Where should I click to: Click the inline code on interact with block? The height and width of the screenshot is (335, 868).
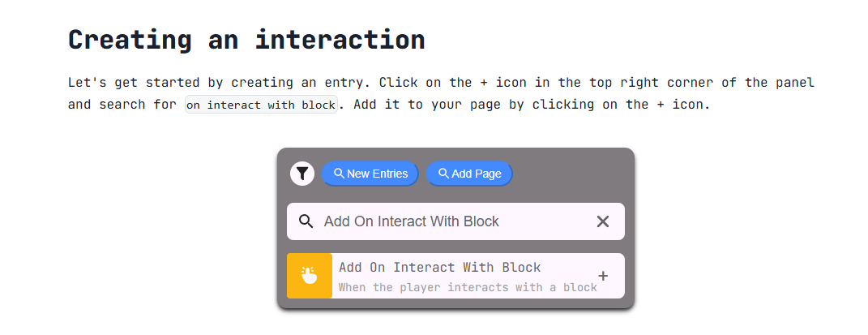click(x=260, y=105)
